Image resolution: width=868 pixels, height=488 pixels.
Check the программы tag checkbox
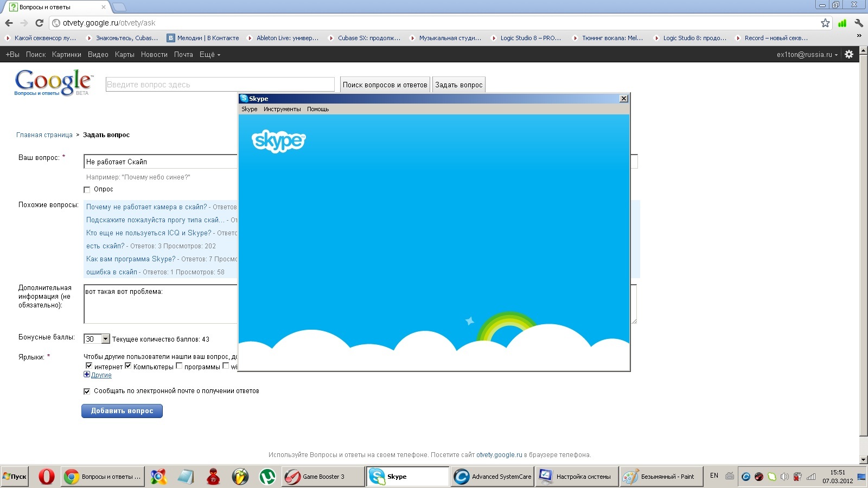(179, 366)
